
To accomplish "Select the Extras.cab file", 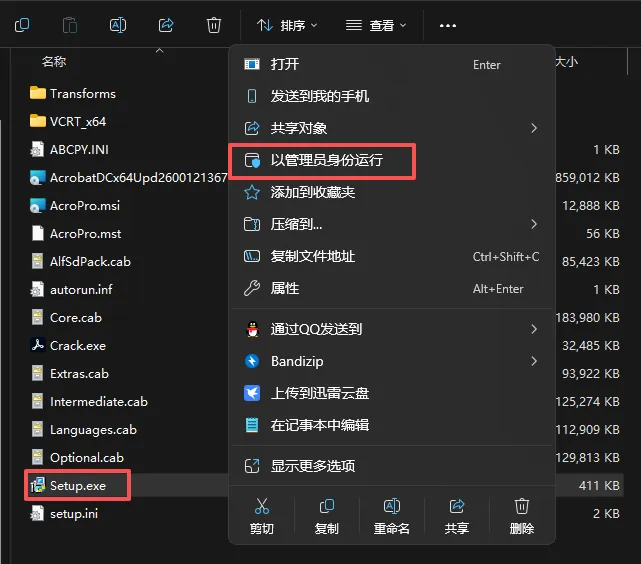I will [x=69, y=374].
